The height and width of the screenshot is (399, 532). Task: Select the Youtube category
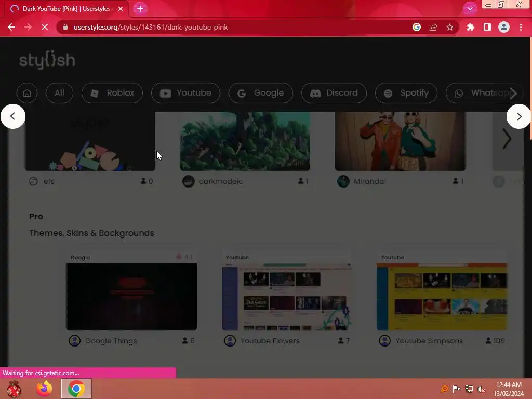tap(185, 93)
